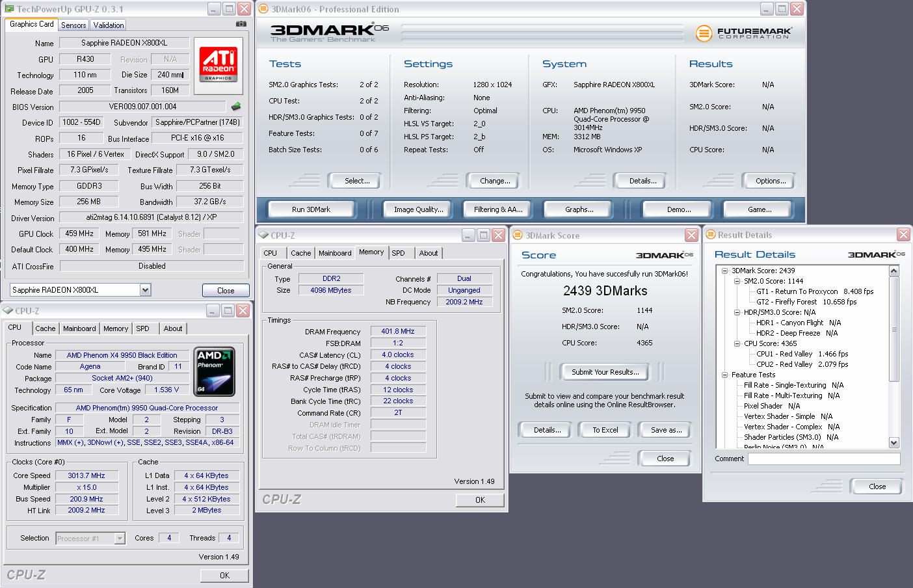This screenshot has height=588, width=913.
Task: Click the Result Details scrollbar down arrow
Action: click(894, 443)
